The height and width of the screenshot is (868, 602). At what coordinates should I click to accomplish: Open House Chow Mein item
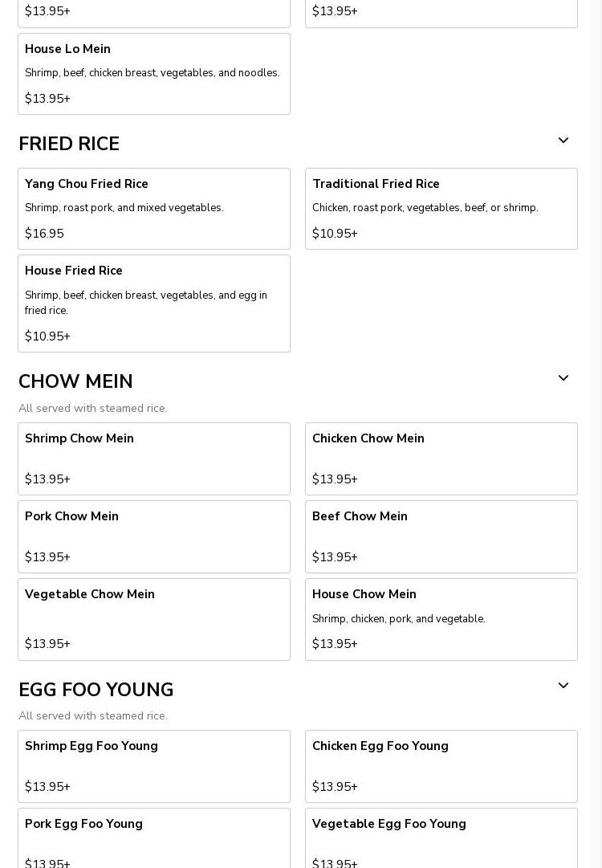(x=441, y=619)
